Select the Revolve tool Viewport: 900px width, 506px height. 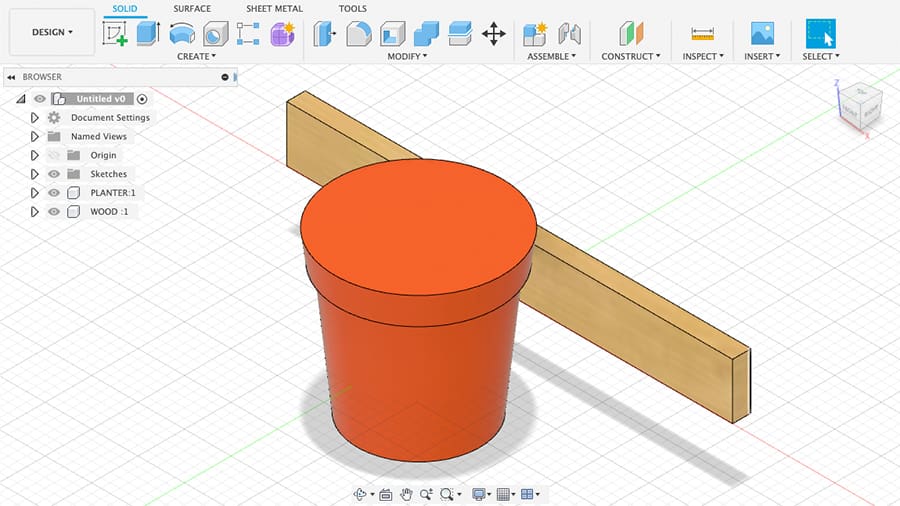[182, 33]
